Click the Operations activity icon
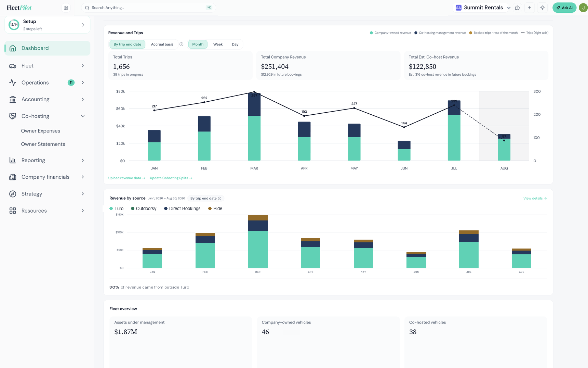This screenshot has height=368, width=588. [13, 83]
